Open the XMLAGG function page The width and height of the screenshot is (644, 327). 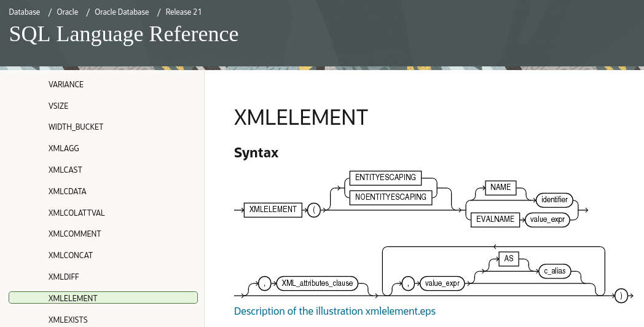pos(64,148)
